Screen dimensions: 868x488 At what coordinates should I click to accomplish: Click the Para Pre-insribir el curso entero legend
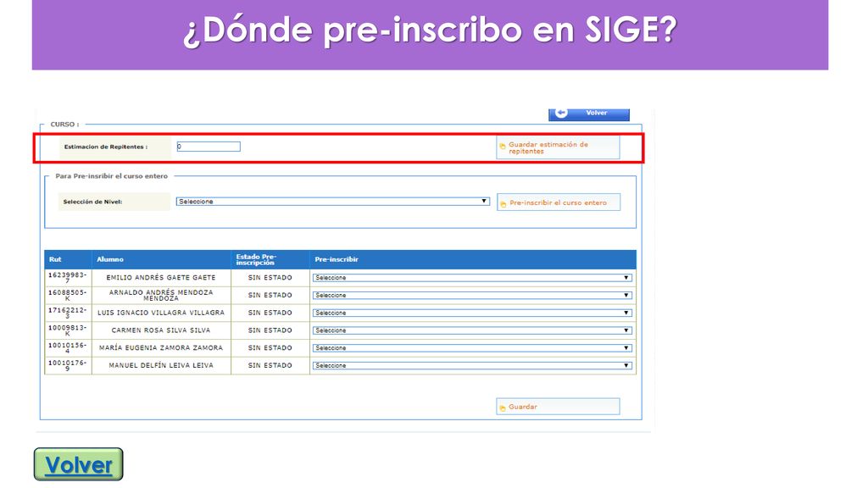[111, 176]
